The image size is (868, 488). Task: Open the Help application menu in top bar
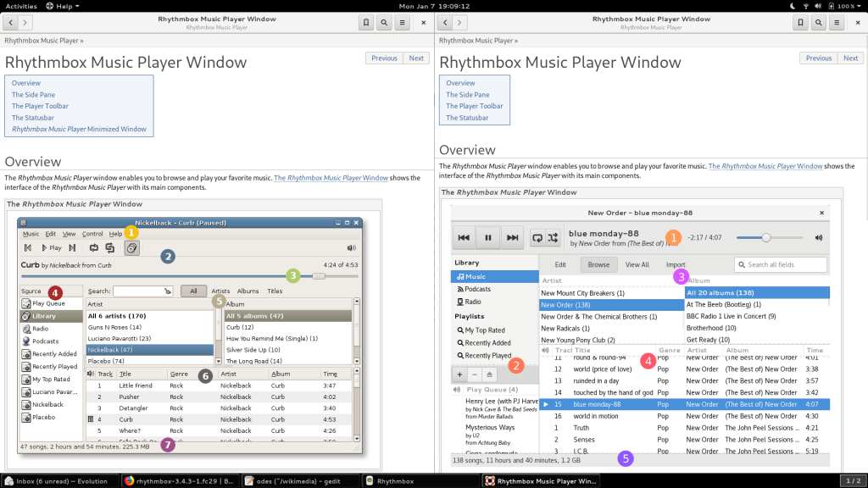click(x=62, y=6)
